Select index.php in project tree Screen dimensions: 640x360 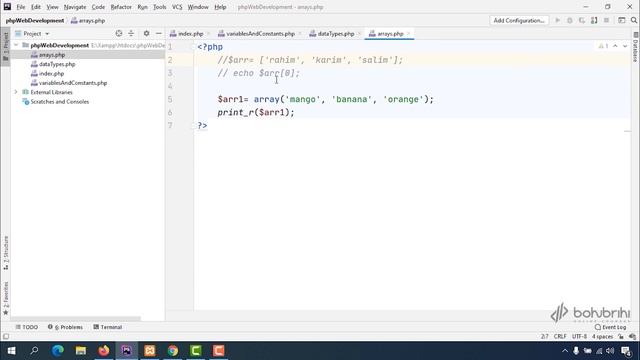51,73
